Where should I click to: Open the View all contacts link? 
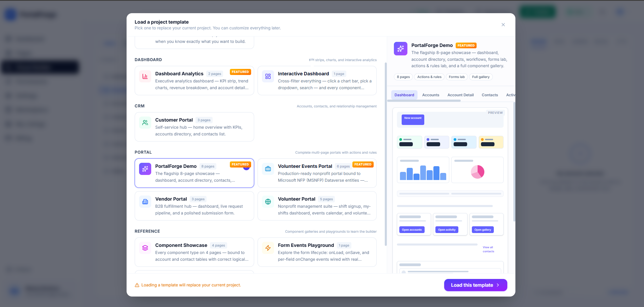(488, 249)
